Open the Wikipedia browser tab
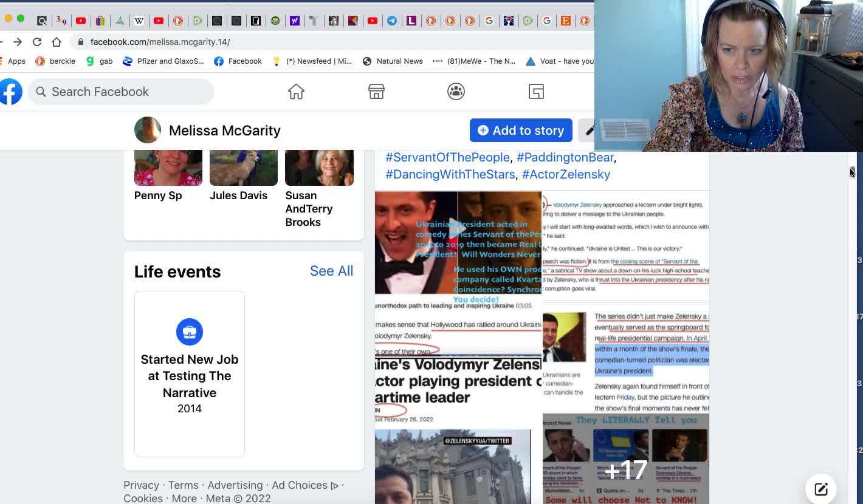This screenshot has height=504, width=863. point(139,21)
